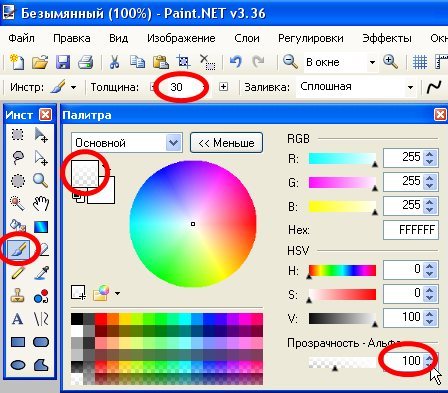Expand the Заливка Сплошная fill dropdown
Image resolution: width=448 pixels, height=393 pixels.
410,87
